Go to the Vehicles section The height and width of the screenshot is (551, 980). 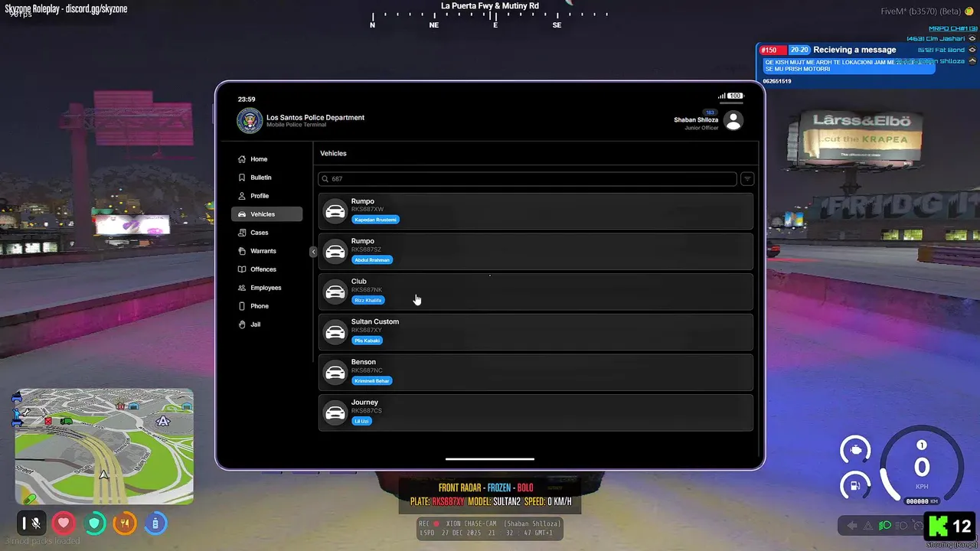(x=266, y=214)
